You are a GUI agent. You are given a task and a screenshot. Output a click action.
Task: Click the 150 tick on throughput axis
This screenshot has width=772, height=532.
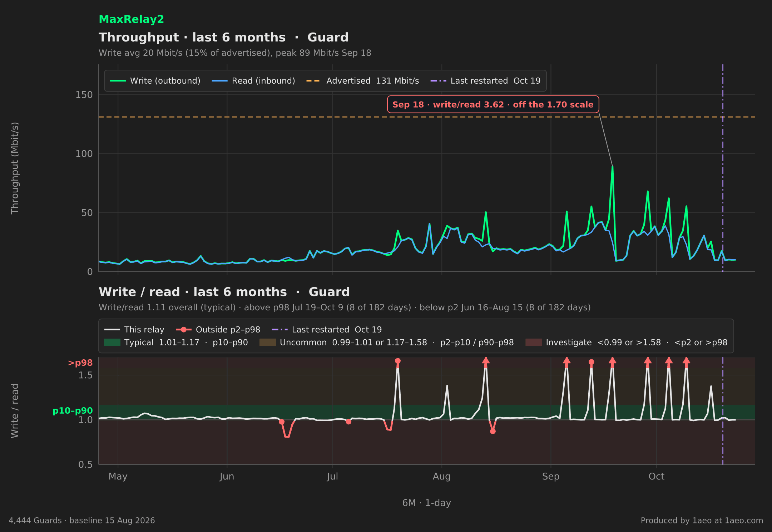84,95
